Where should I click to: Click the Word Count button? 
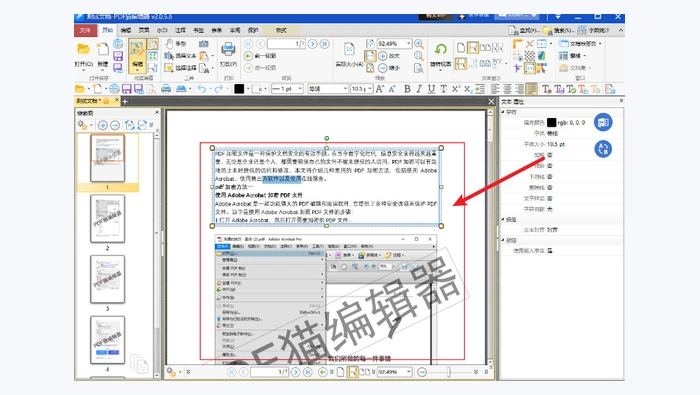pyautogui.click(x=593, y=30)
